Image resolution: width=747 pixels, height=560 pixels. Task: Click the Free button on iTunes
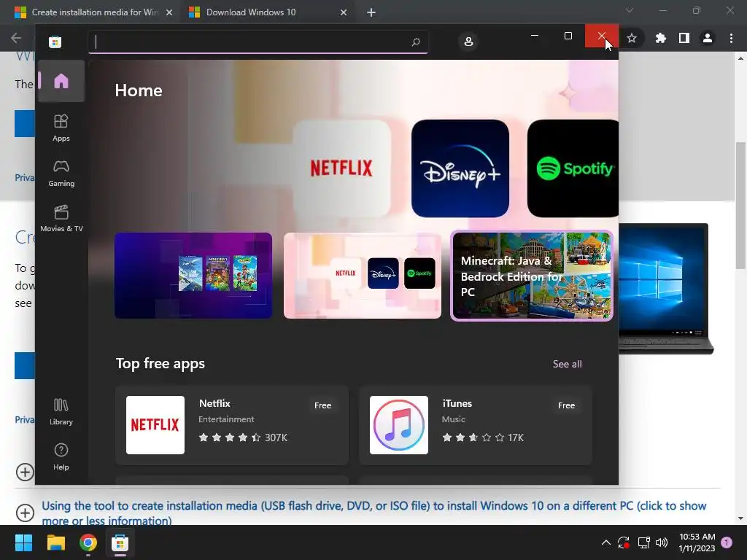pos(566,405)
